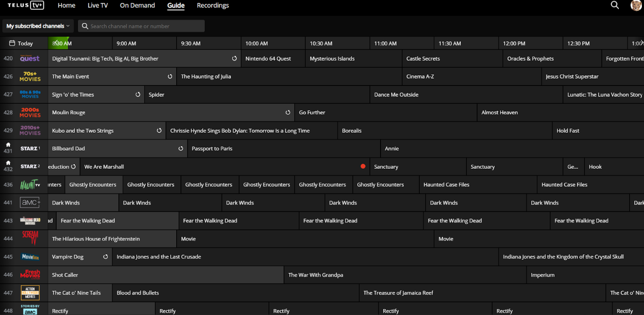The height and width of the screenshot is (315, 644).
Task: Click restart icon on Billboard Dad
Action: [x=180, y=149]
